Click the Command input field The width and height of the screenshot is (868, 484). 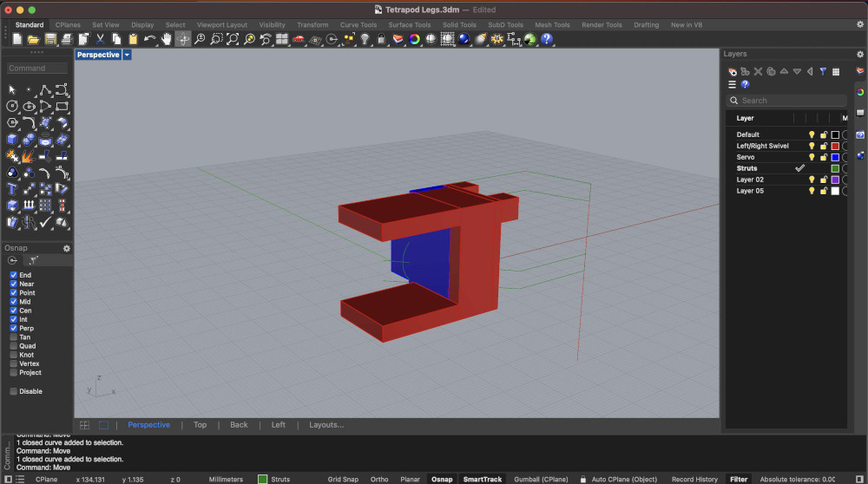click(37, 68)
